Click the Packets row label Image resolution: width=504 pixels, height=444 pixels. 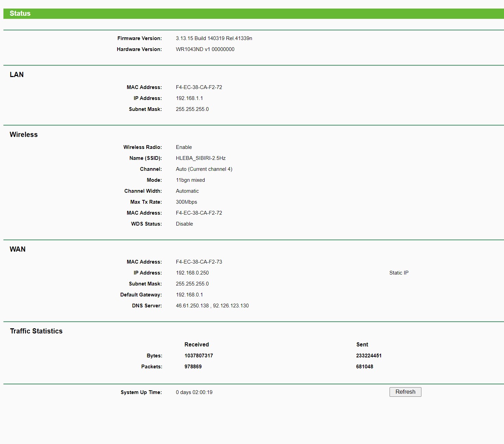click(x=152, y=367)
